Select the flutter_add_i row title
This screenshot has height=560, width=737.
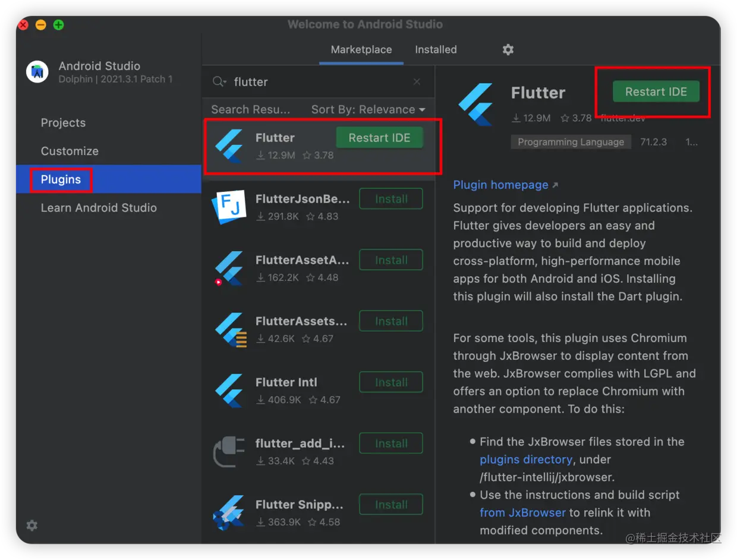tap(300, 444)
